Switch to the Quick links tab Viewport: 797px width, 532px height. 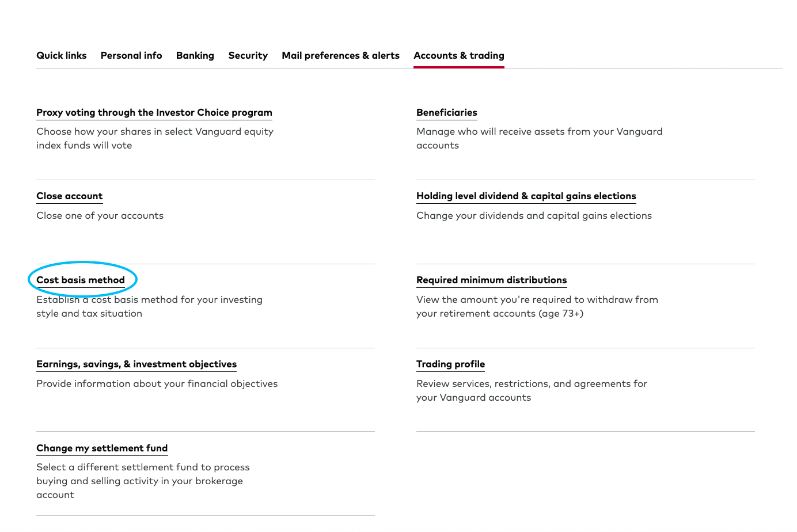[61, 55]
